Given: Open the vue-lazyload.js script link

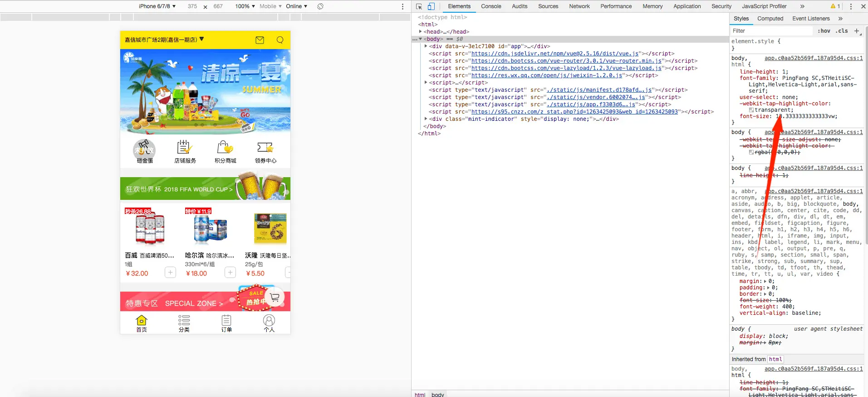Looking at the screenshot, I should pyautogui.click(x=566, y=68).
